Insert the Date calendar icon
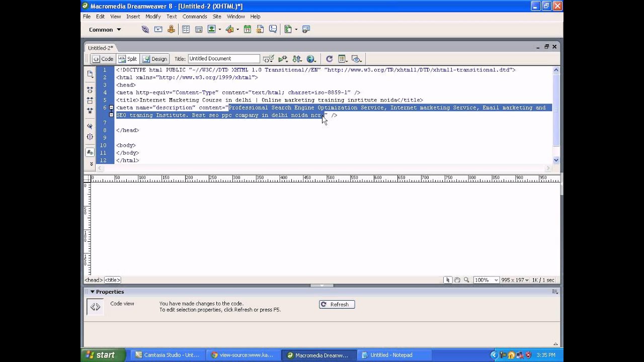 tap(248, 29)
